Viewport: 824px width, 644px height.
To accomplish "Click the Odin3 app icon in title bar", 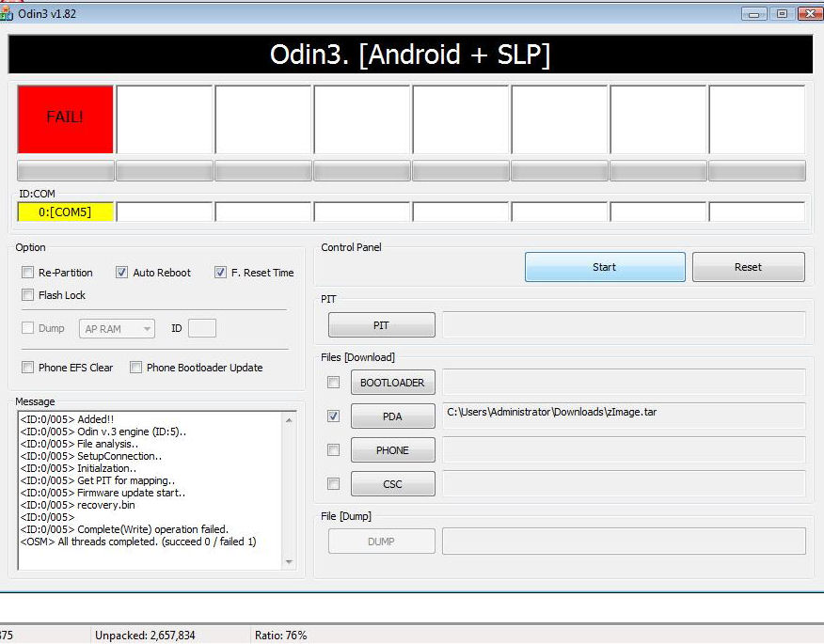I will [x=6, y=14].
